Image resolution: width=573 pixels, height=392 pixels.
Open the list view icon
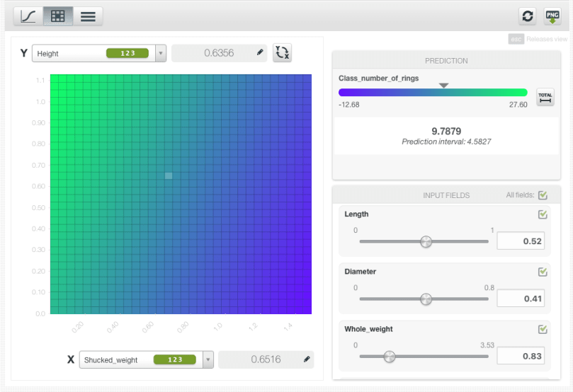click(88, 16)
